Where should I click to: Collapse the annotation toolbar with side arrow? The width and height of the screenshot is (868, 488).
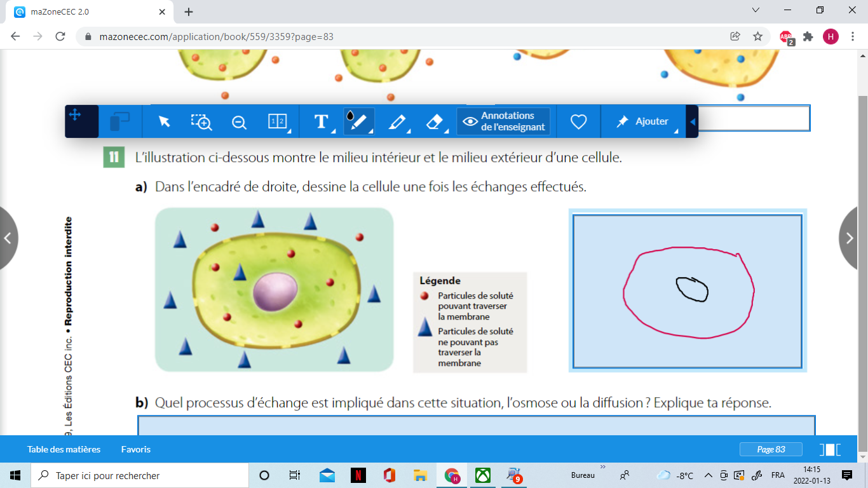point(693,121)
